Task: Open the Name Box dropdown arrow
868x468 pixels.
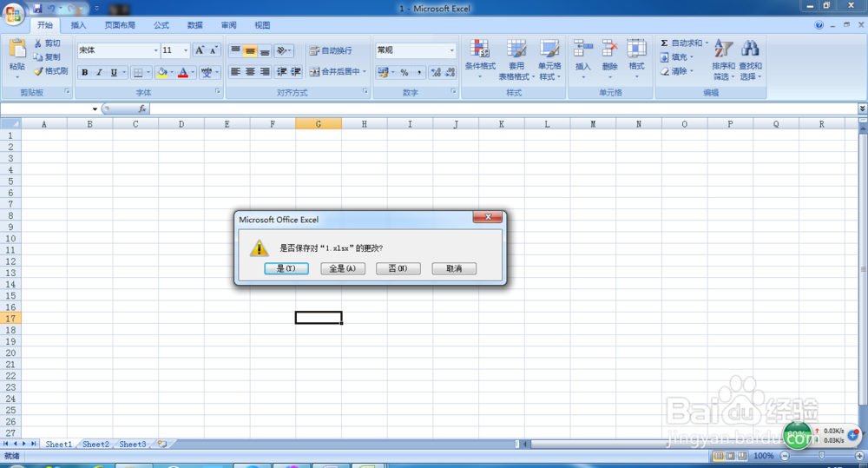Action: point(95,109)
